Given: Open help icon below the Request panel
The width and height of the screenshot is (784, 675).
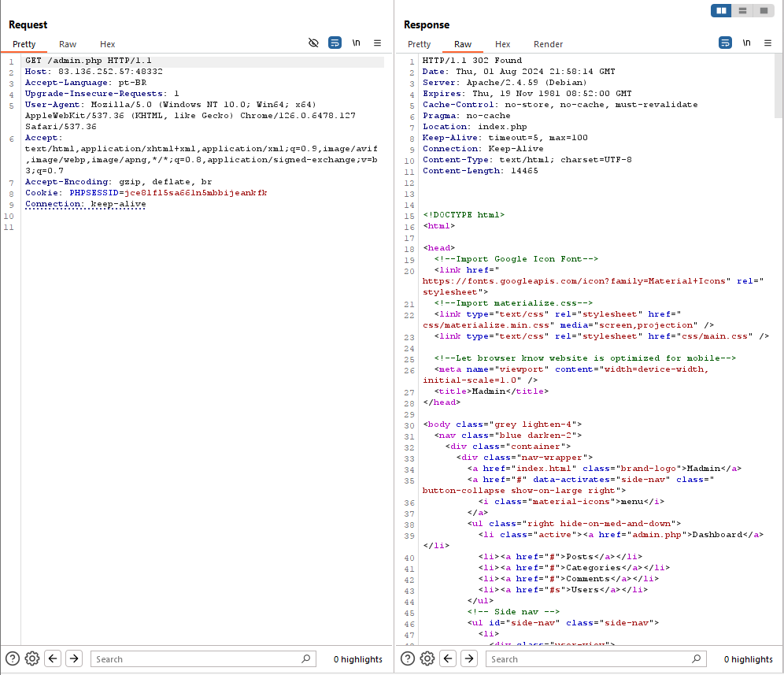Looking at the screenshot, I should pos(13,658).
